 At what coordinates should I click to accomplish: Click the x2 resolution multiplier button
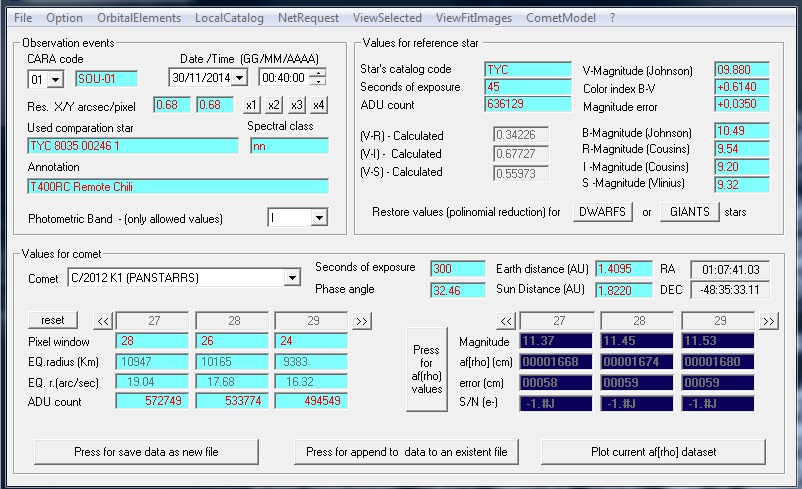click(274, 105)
